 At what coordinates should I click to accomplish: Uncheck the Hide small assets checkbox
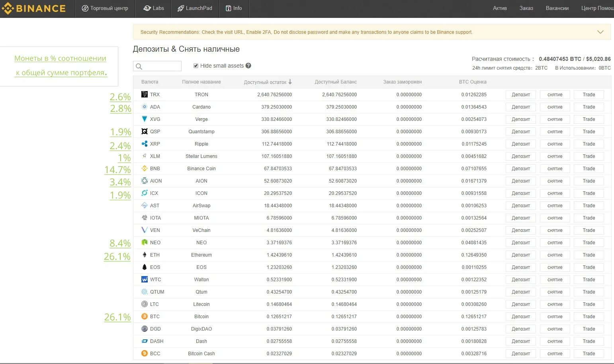click(x=196, y=66)
